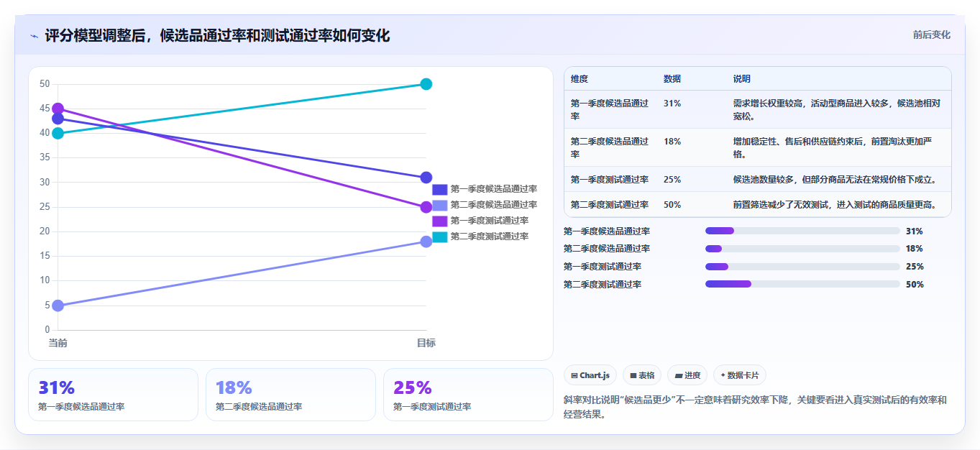Toggle 第一季度候选品通过率 legend swatch

tap(439, 189)
